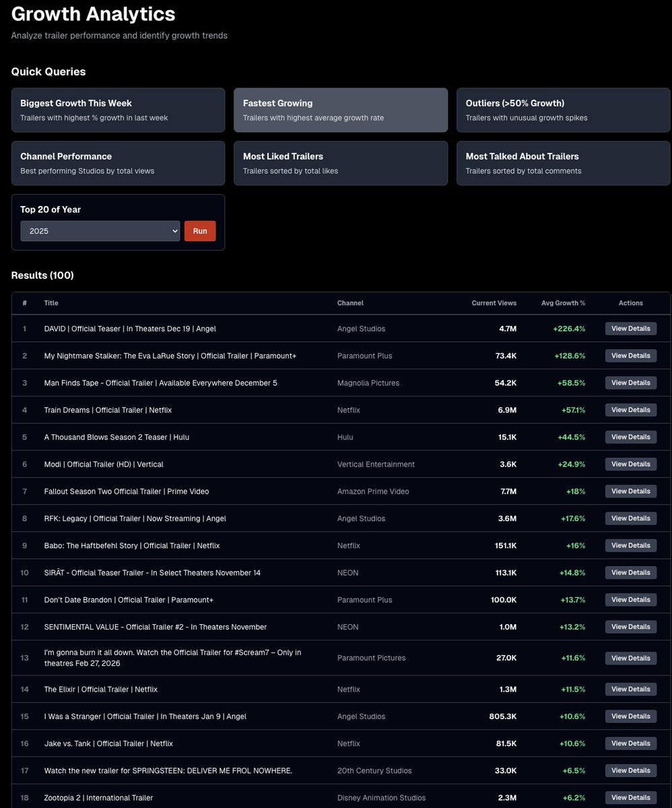Screen dimensions: 672x808
Task: View Details for Man Finds Tape
Action: point(631,382)
